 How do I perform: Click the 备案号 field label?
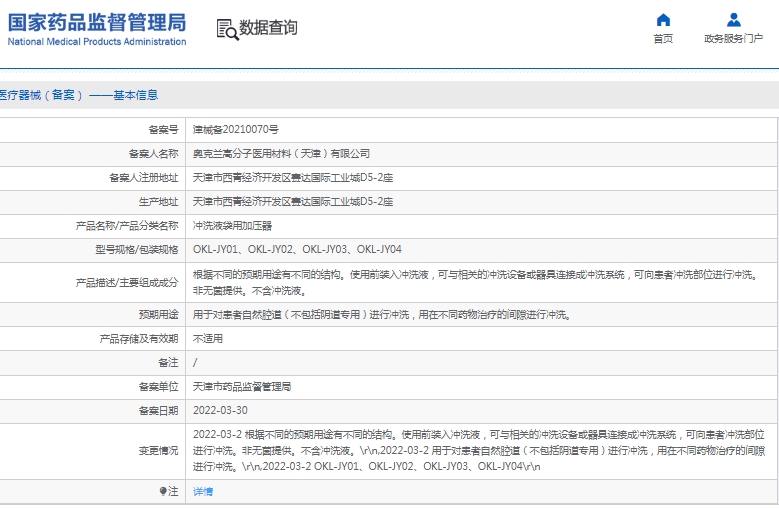[163, 130]
